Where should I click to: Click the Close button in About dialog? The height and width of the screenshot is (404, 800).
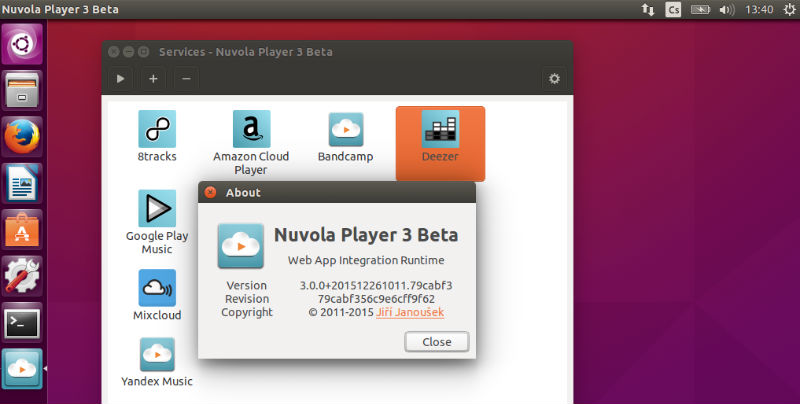pos(437,342)
